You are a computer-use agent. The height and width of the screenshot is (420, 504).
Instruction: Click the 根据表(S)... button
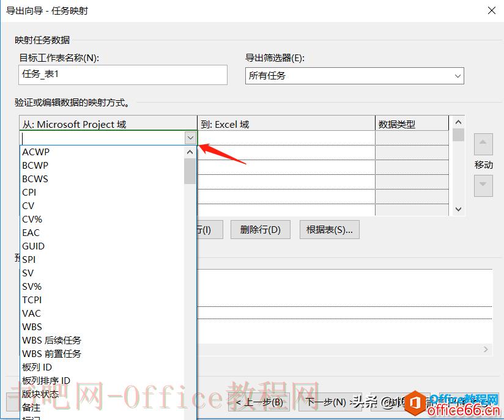(x=330, y=230)
